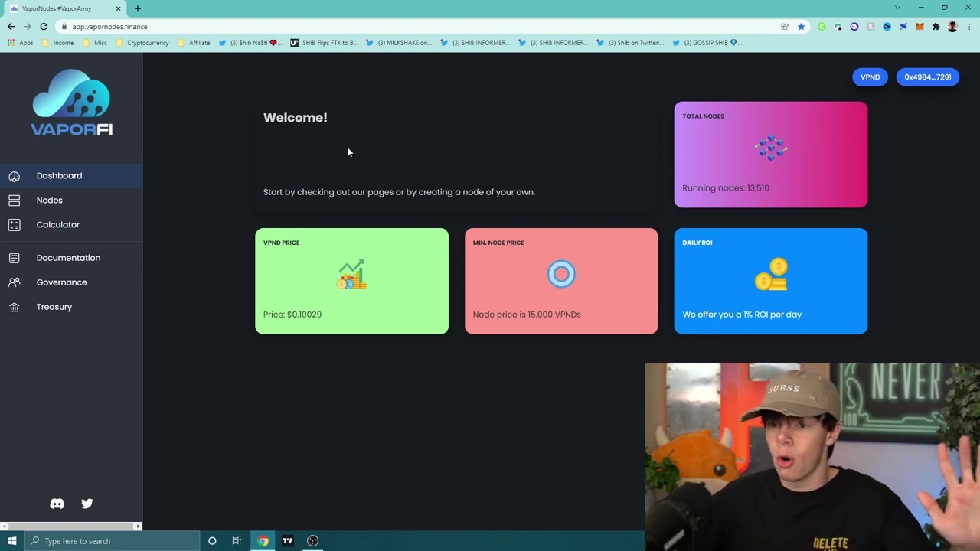This screenshot has width=980, height=551.
Task: Bookmark page with the star icon
Action: tap(801, 27)
